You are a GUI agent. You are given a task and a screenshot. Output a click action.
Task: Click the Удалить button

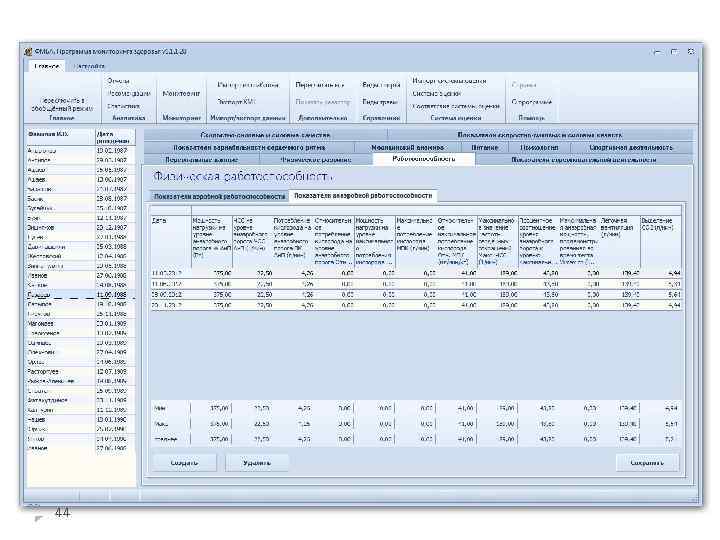point(257,463)
